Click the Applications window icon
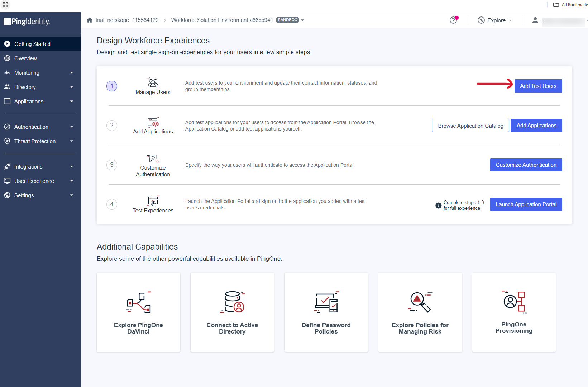 click(7, 101)
